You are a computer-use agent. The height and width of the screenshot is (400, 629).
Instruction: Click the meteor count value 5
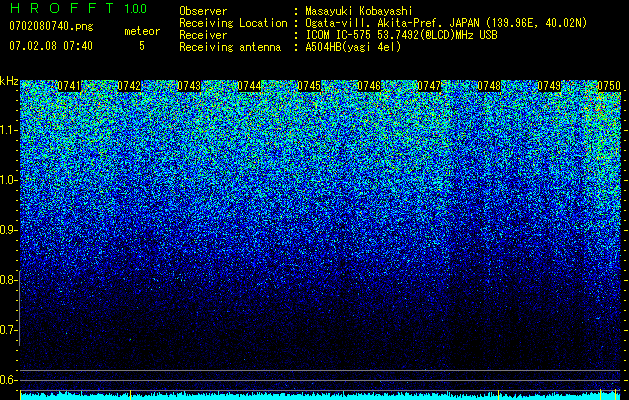[142, 46]
